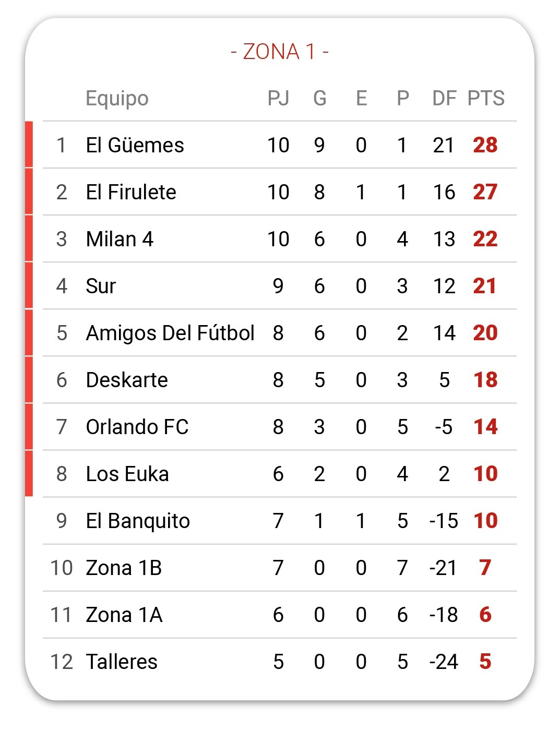Select Zona 1B in the standings
The image size is (560, 730).
(x=124, y=568)
